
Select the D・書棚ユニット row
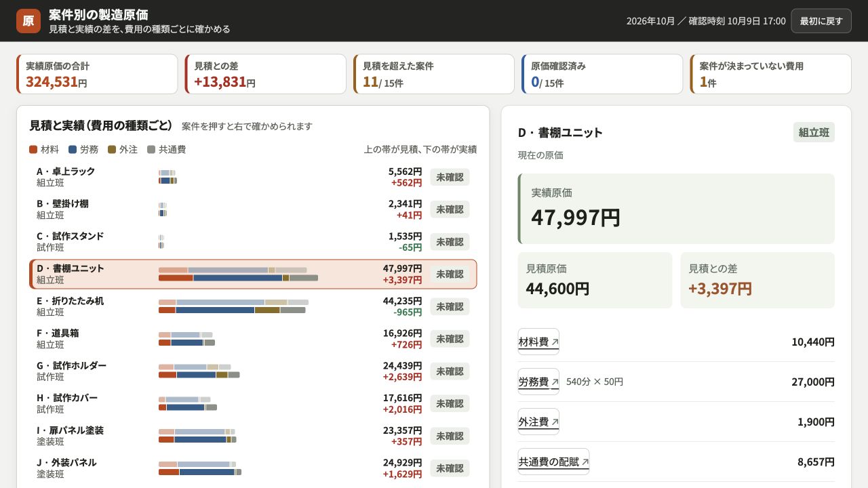click(253, 274)
